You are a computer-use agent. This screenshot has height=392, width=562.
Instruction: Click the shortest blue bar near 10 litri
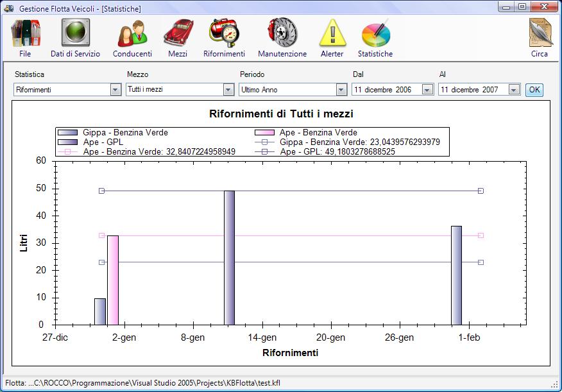(100, 312)
